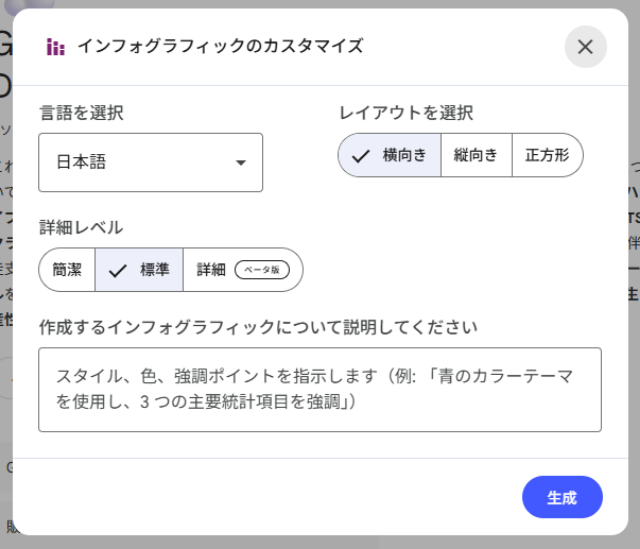
Task: Select the 詳細 detail level option
Action: (x=242, y=270)
